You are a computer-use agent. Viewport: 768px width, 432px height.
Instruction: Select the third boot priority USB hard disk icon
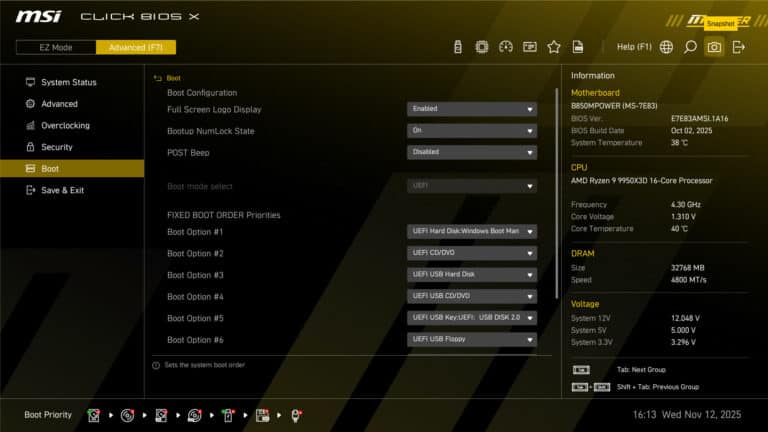(x=161, y=415)
